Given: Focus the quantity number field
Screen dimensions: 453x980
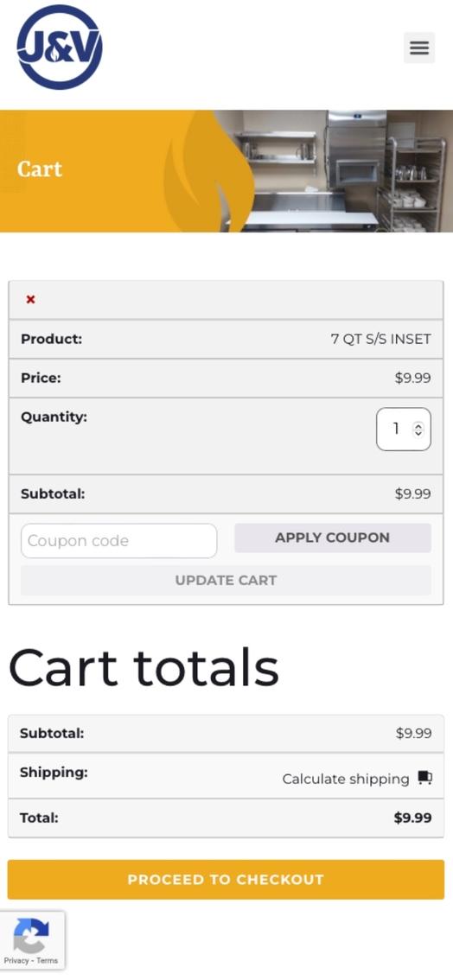Looking at the screenshot, I should 403,429.
